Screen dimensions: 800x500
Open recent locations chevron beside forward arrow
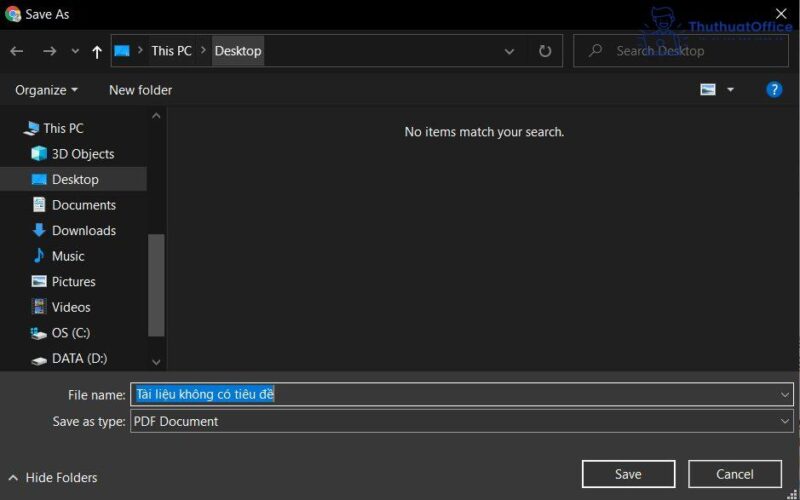point(75,51)
